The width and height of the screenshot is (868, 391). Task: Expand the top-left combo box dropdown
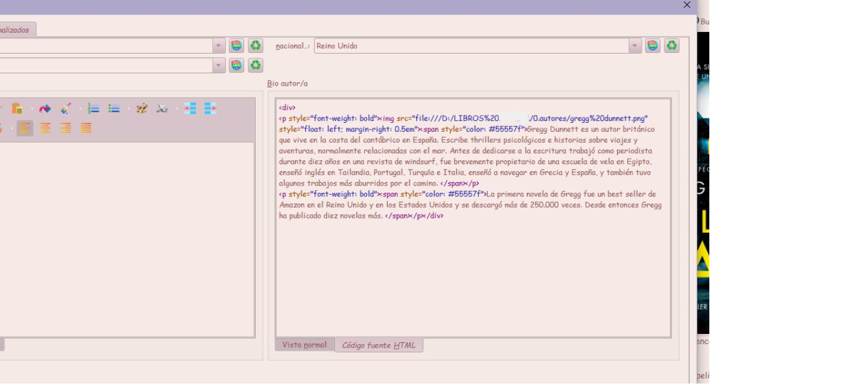coord(218,46)
